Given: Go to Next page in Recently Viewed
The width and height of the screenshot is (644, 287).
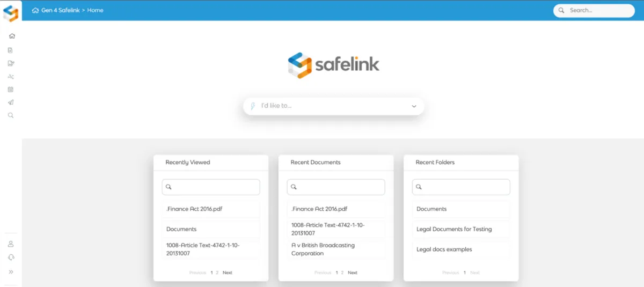Looking at the screenshot, I should (x=228, y=273).
